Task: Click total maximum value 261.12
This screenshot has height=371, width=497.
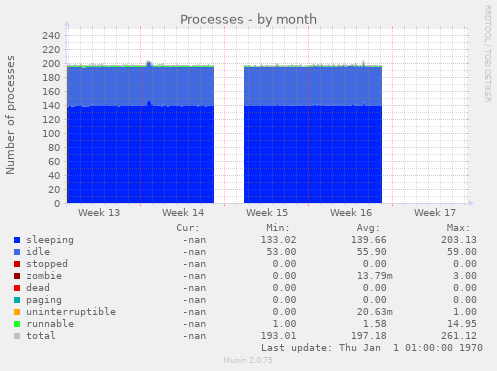Action: pos(459,336)
